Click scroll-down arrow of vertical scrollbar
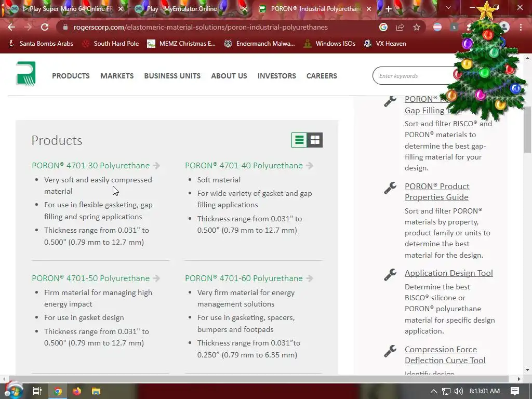The height and width of the screenshot is (399, 532). pyautogui.click(x=528, y=370)
